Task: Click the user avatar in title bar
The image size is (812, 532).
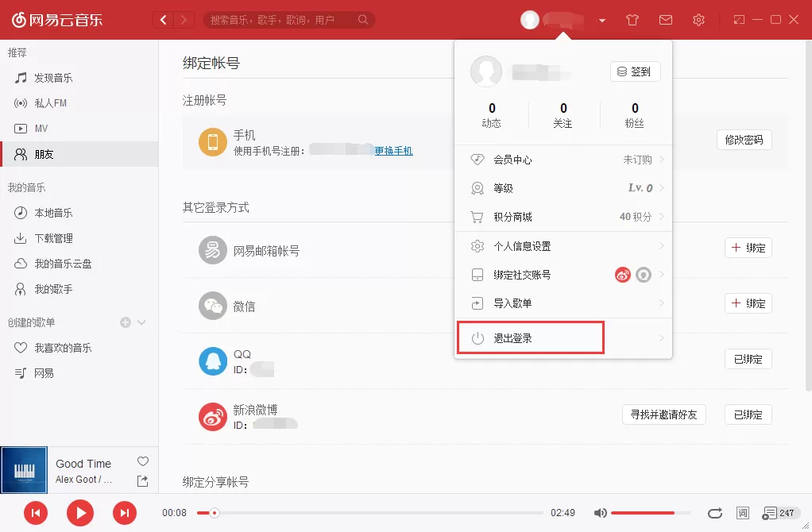Action: coord(530,20)
